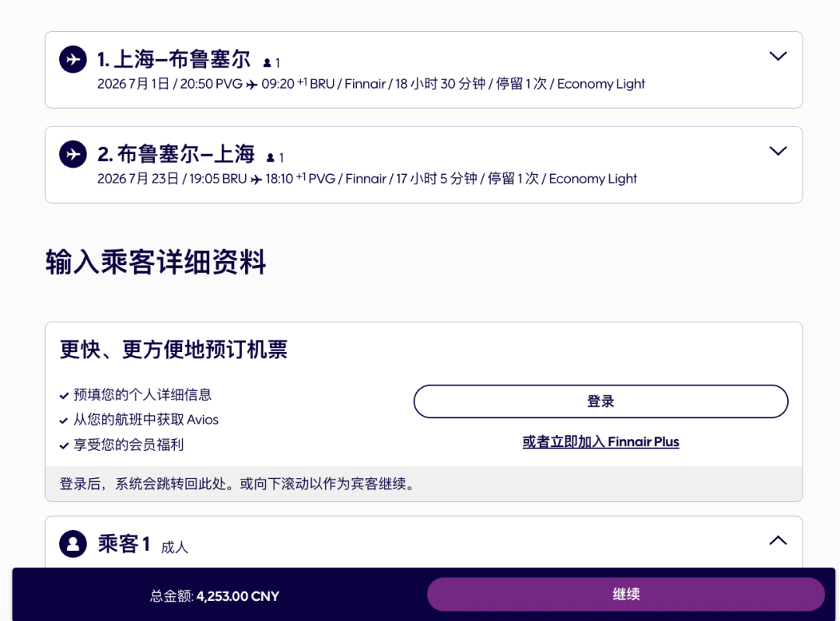The width and height of the screenshot is (840, 621).
Task: Click the 继续 button
Action: pos(626,594)
